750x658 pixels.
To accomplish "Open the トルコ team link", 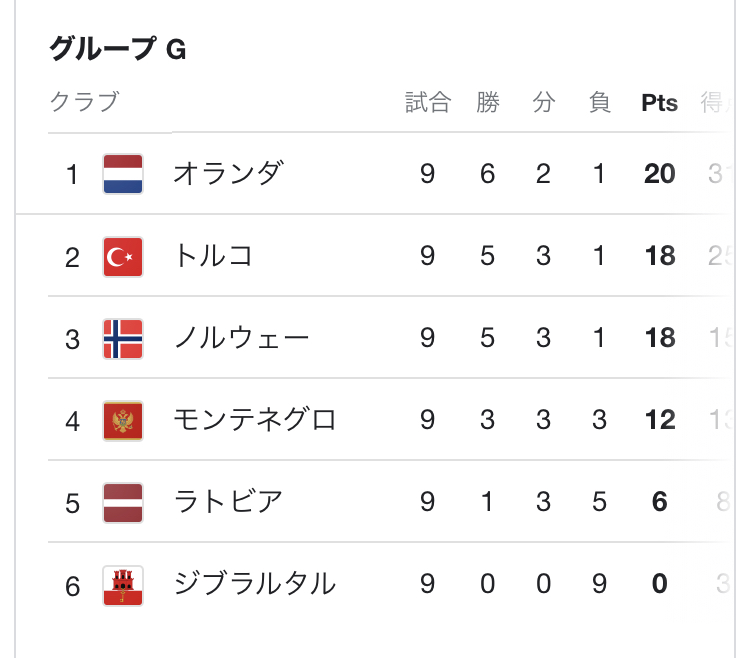I will tap(213, 255).
